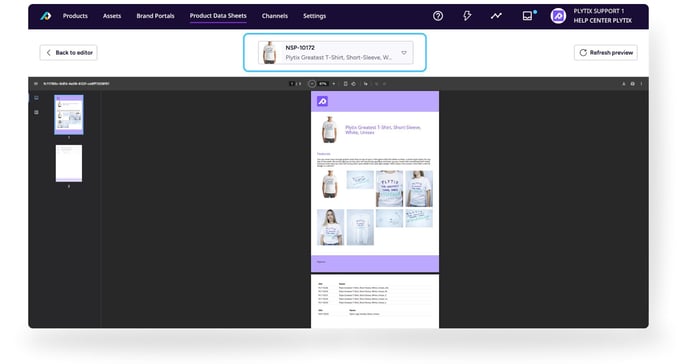Go to Brand Portals
The width and height of the screenshot is (688, 364).
[155, 16]
